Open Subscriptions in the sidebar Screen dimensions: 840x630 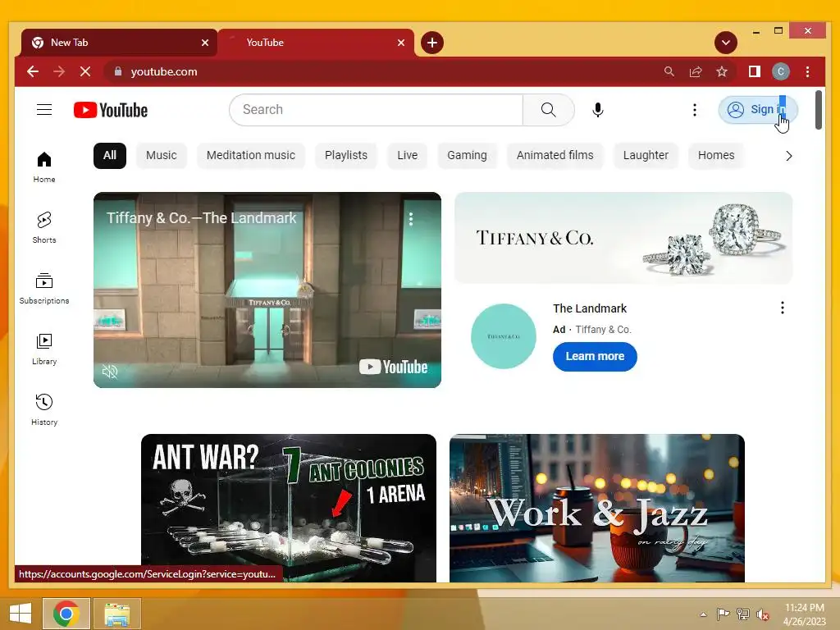(44, 288)
